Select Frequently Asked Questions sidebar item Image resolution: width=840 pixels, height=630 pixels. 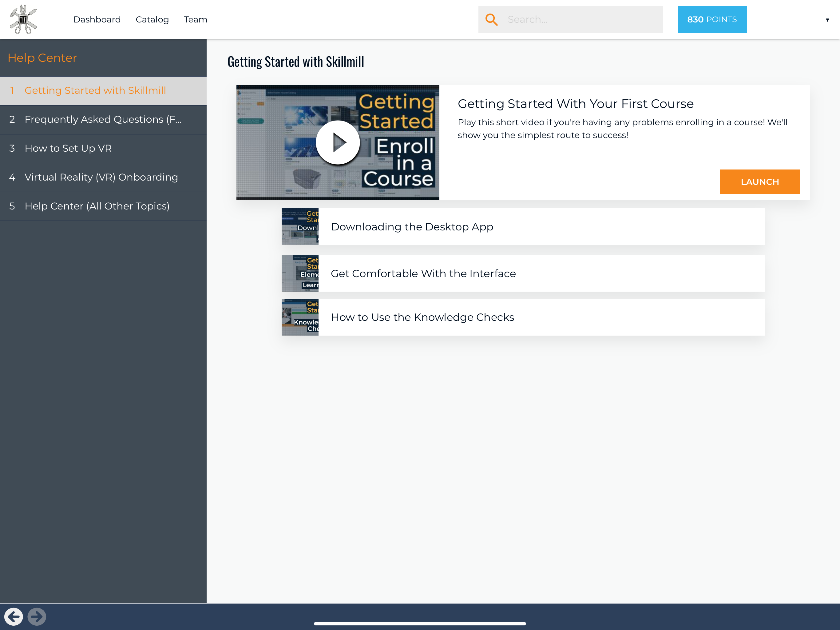point(103,119)
